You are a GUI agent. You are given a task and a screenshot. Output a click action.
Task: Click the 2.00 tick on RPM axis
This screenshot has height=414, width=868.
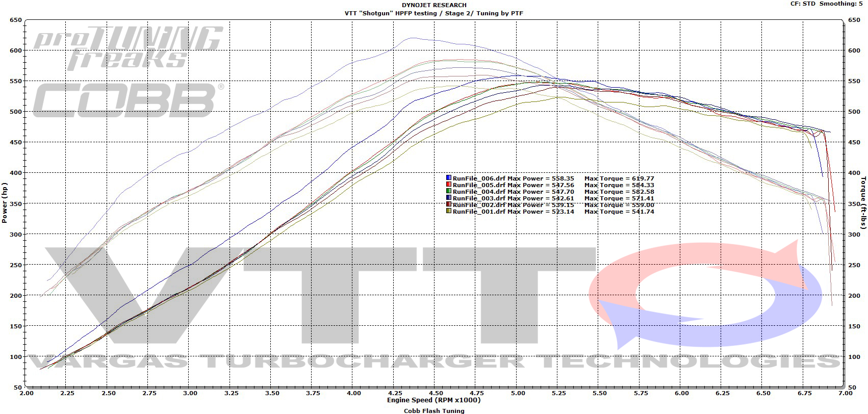[26, 393]
